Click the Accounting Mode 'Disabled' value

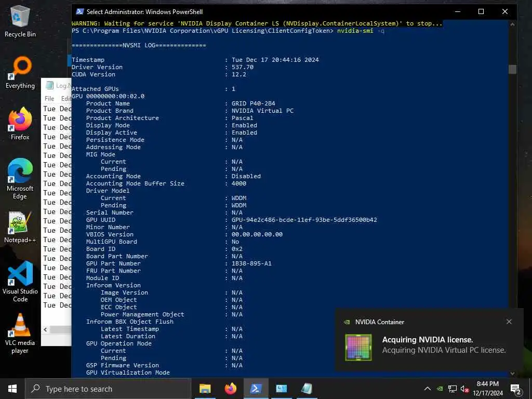pyautogui.click(x=246, y=177)
